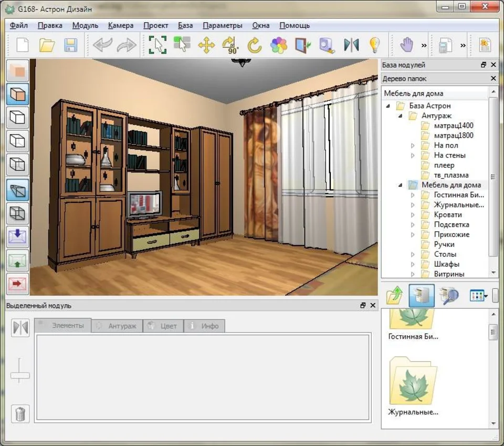Screen dimensions: 504x446
Task: Switch to the Элементы tab
Action: 62,325
